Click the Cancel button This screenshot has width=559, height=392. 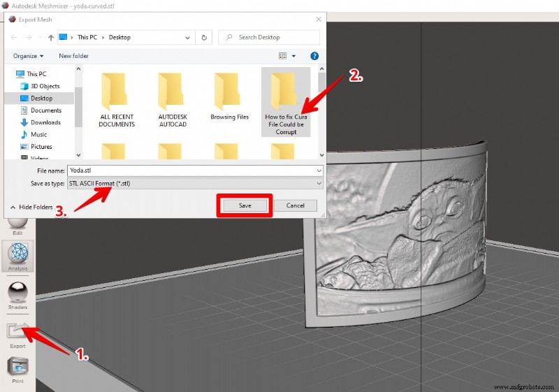(295, 205)
